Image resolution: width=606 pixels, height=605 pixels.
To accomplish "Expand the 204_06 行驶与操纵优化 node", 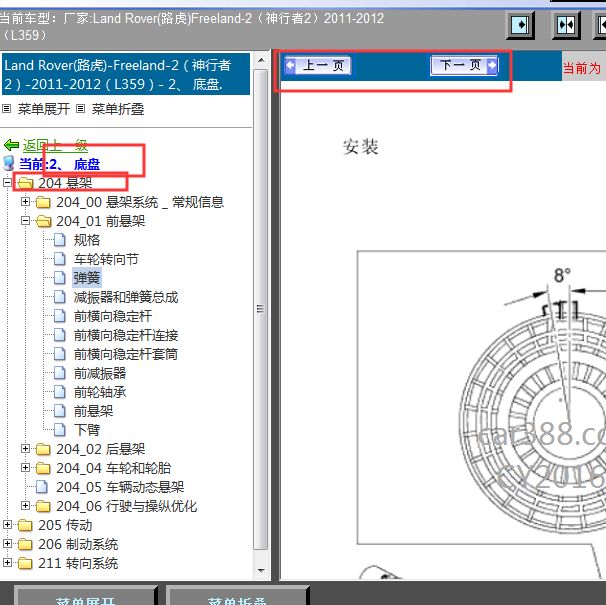I will click(26, 506).
